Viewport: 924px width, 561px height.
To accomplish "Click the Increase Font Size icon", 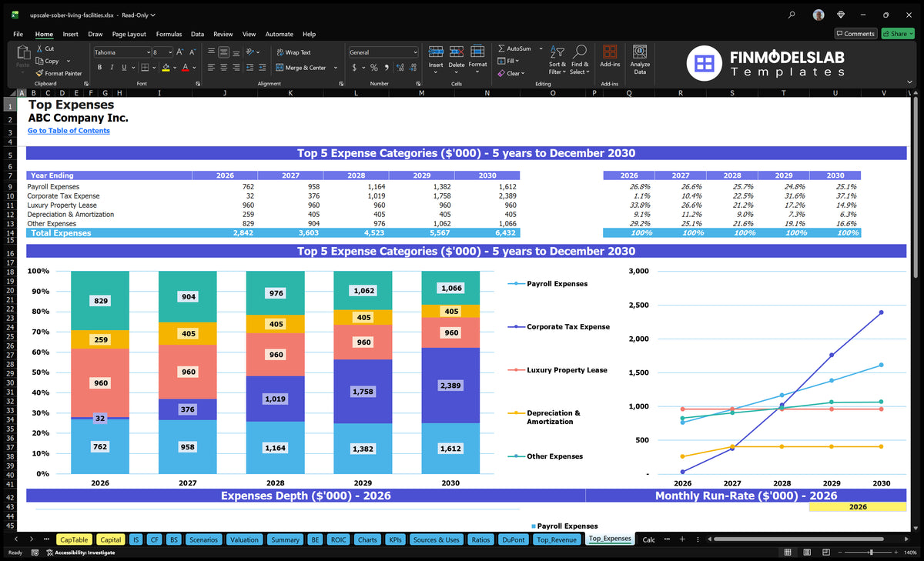I will tap(180, 52).
